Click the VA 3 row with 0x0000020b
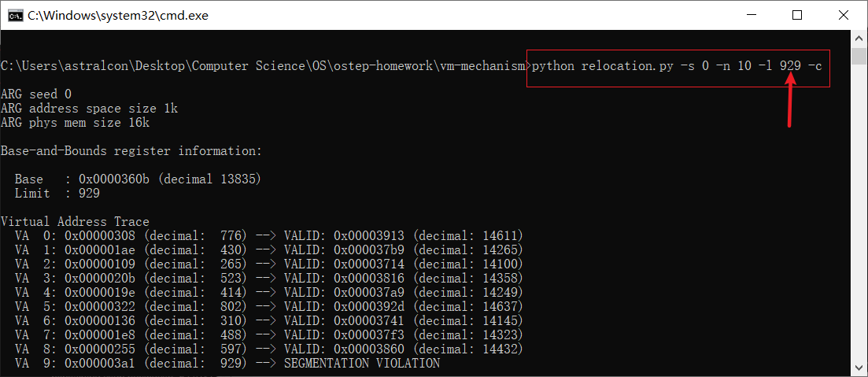This screenshot has width=868, height=377. pos(269,278)
